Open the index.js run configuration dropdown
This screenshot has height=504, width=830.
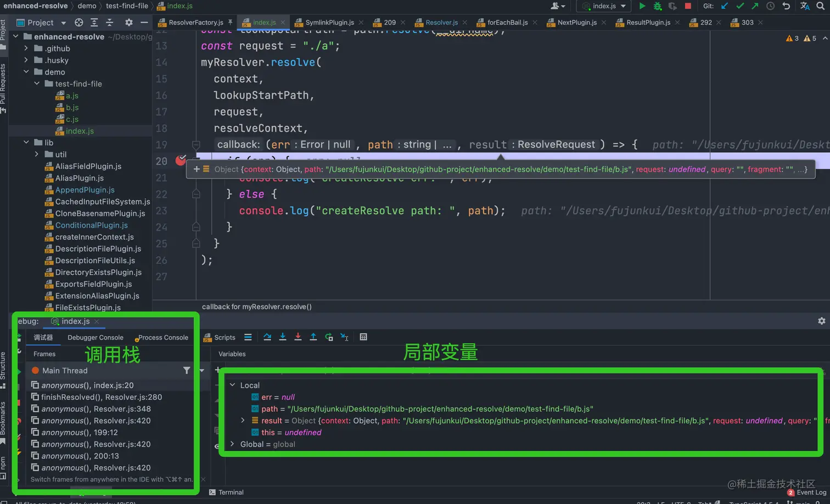604,6
